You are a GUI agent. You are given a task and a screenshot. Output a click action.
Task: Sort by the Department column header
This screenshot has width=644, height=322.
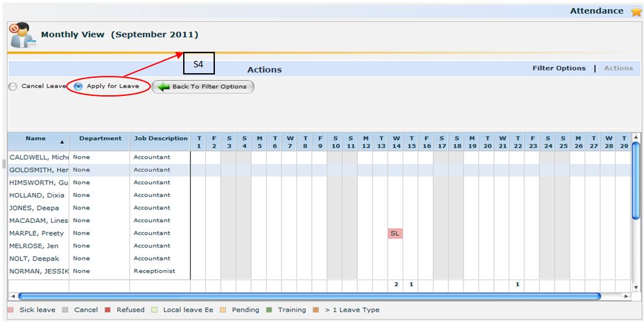[x=100, y=139]
